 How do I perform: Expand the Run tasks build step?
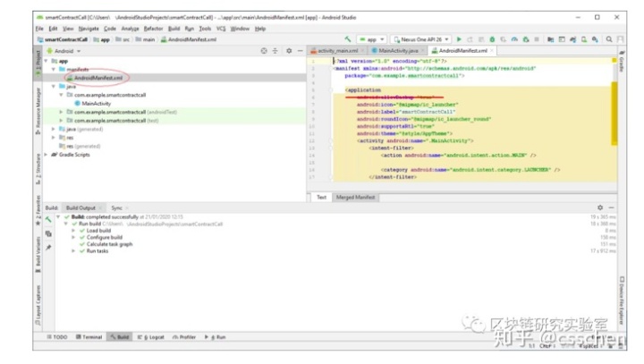[73, 250]
